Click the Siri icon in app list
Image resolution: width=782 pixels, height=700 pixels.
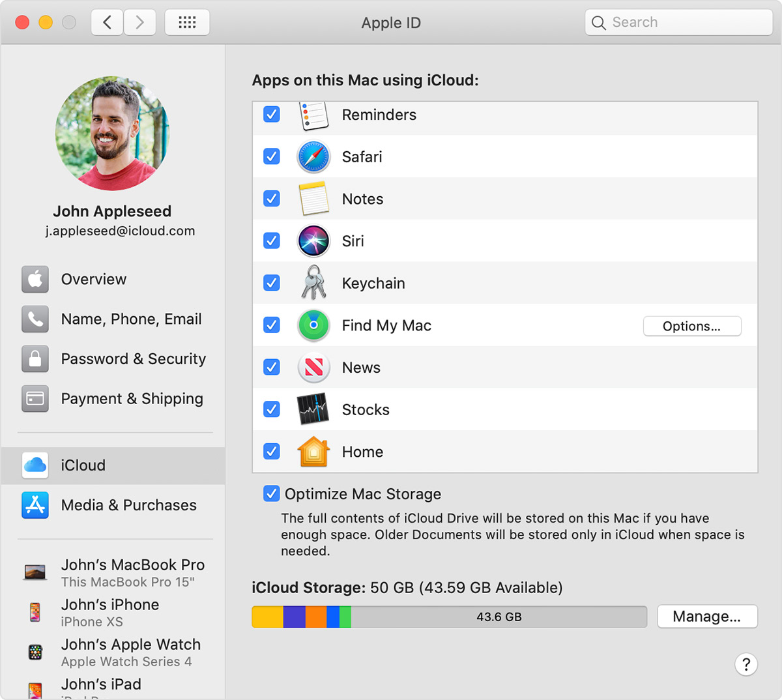313,241
